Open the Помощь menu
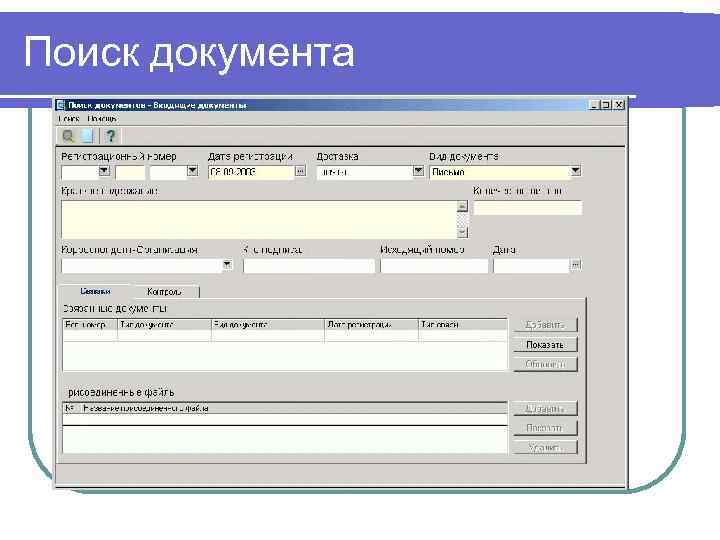This screenshot has width=720, height=540. [x=102, y=119]
